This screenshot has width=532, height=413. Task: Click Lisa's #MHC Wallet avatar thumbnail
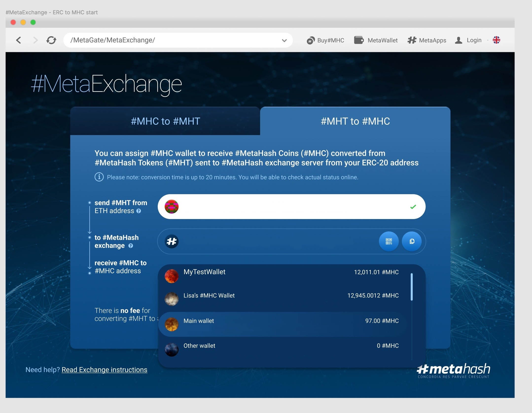(172, 299)
